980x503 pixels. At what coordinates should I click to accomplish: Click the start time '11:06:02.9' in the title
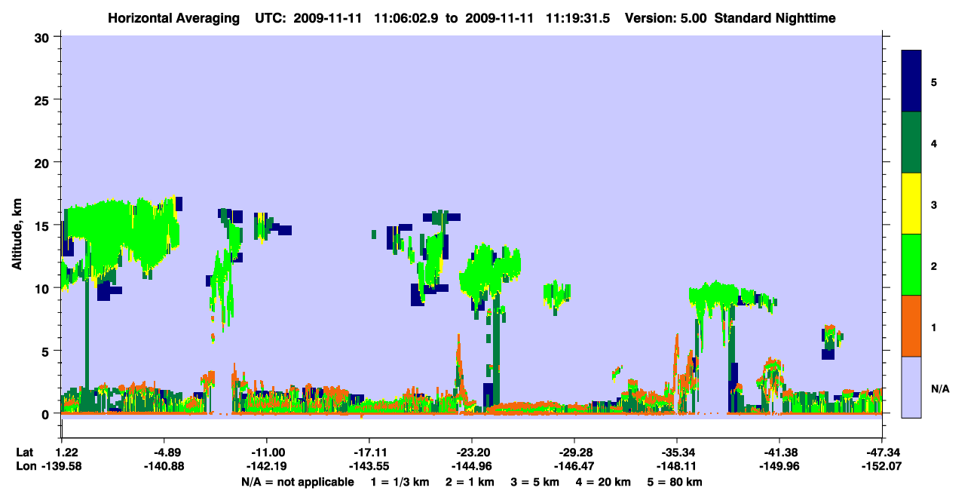(x=404, y=18)
